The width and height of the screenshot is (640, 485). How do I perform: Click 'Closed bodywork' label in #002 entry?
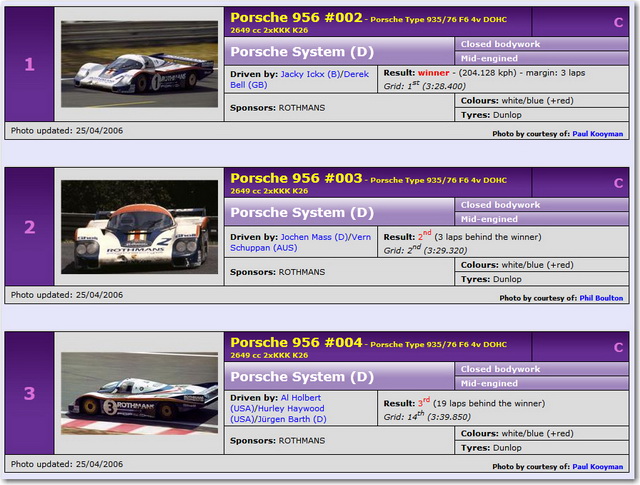point(500,44)
